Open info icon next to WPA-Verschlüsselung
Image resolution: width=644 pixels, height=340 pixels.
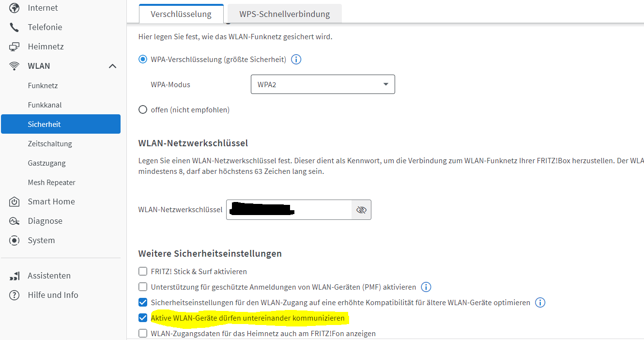tap(296, 60)
